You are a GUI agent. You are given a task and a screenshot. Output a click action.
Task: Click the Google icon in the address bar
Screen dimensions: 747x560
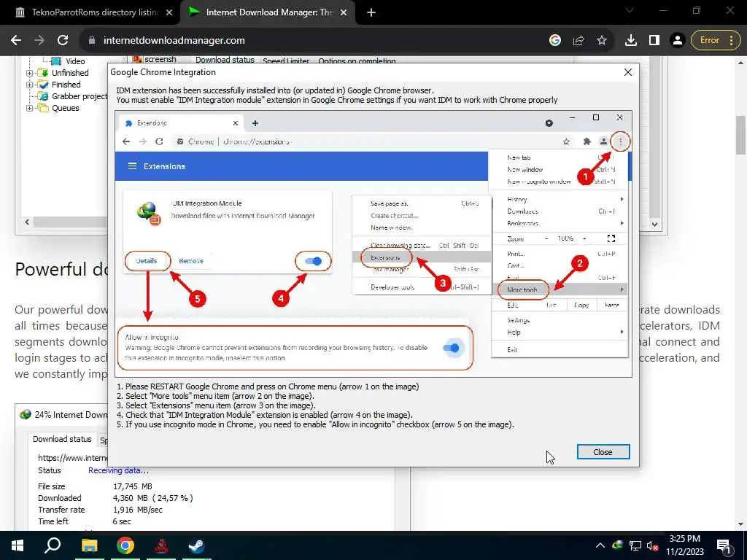[555, 41]
